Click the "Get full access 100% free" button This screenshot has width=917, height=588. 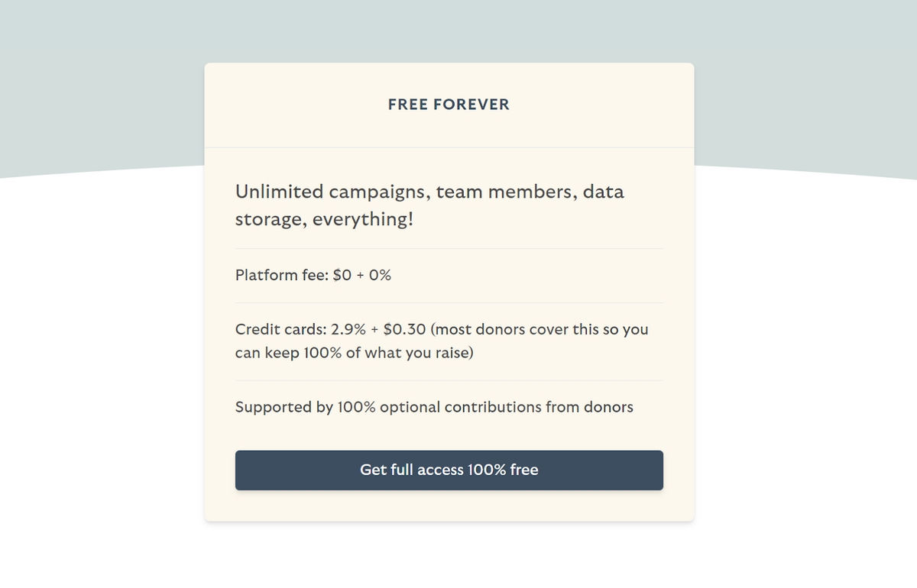pyautogui.click(x=449, y=470)
